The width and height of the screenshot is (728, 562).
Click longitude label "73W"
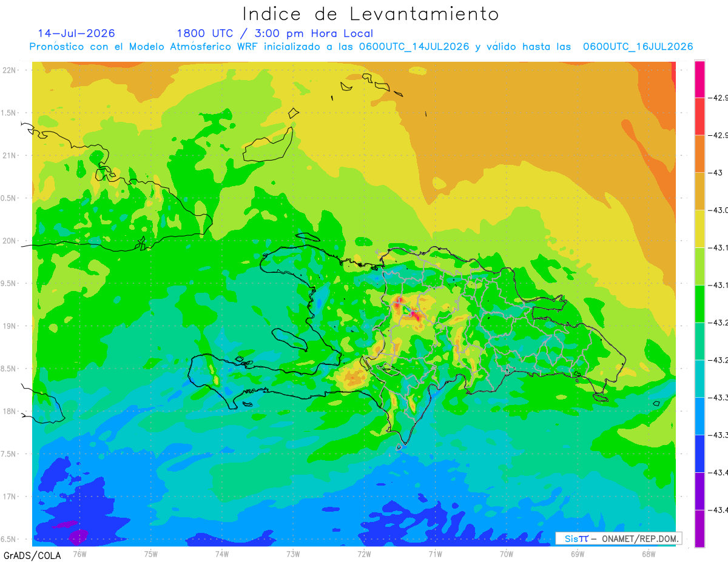(293, 553)
